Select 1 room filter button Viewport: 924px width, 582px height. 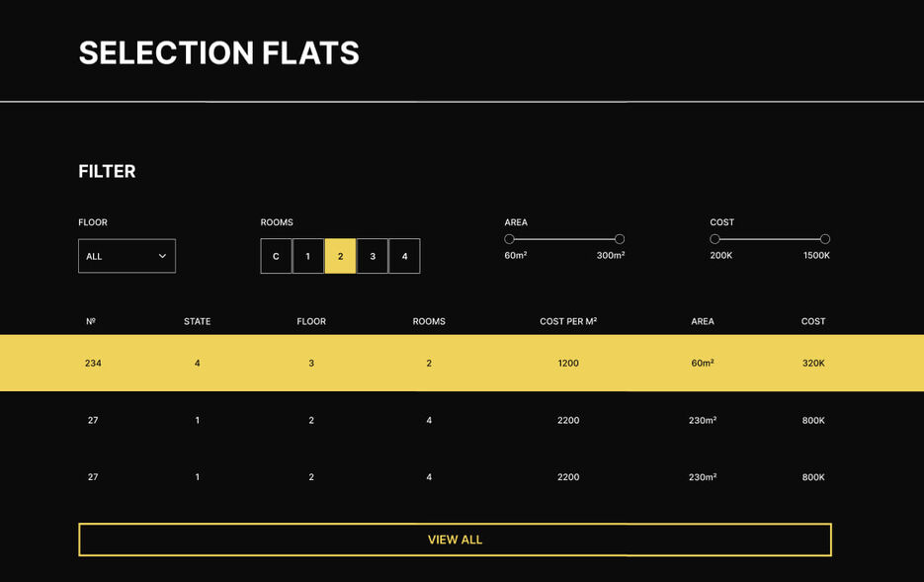(x=308, y=256)
